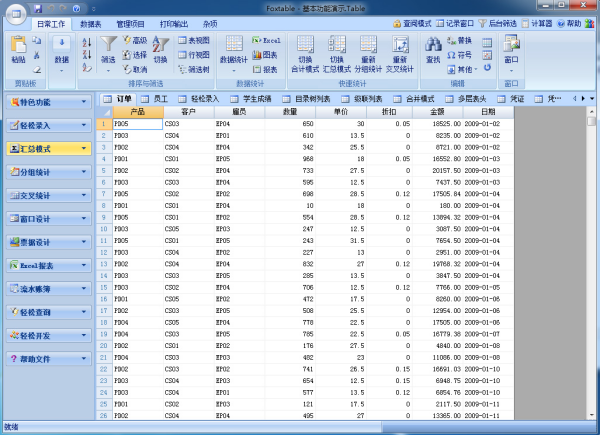Click the 金额 column header

438,112
